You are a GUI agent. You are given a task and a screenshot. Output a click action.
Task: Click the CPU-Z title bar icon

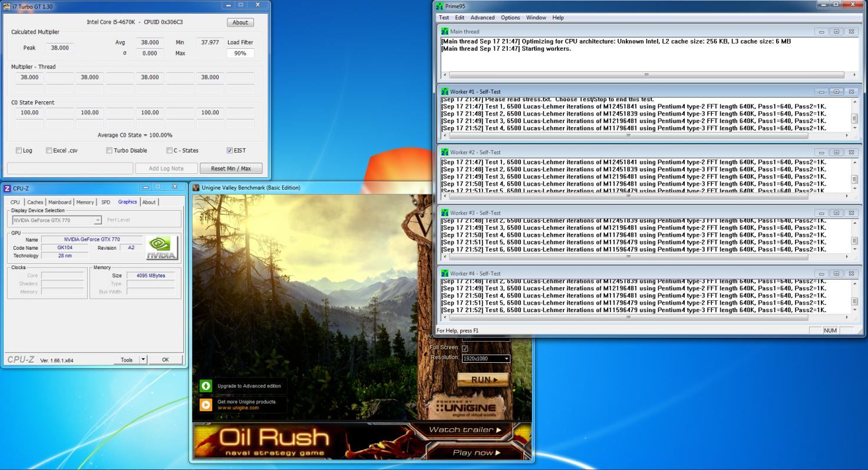tap(7, 188)
